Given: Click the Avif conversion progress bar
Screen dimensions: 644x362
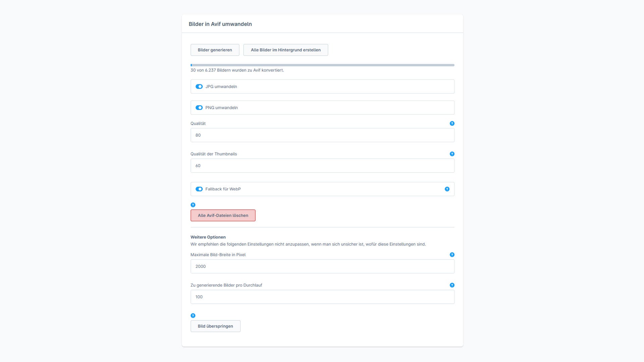Looking at the screenshot, I should (x=322, y=65).
